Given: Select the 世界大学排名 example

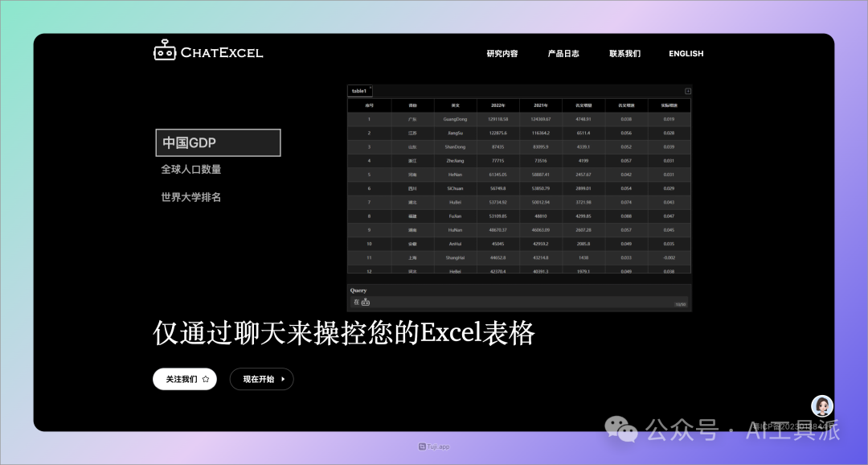Looking at the screenshot, I should pyautogui.click(x=191, y=197).
